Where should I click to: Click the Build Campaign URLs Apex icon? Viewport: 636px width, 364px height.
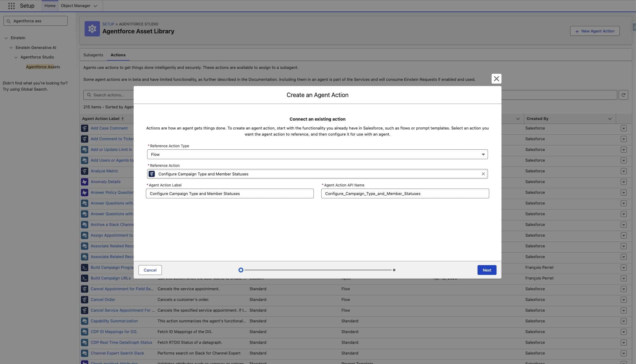point(85,278)
